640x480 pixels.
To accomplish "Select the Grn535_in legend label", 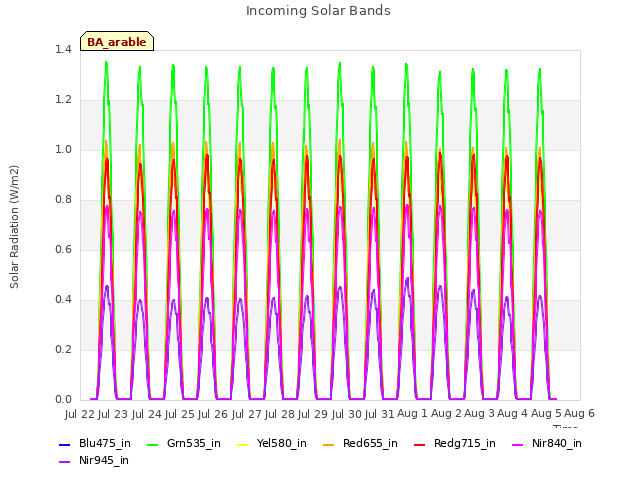I will pyautogui.click(x=194, y=443).
